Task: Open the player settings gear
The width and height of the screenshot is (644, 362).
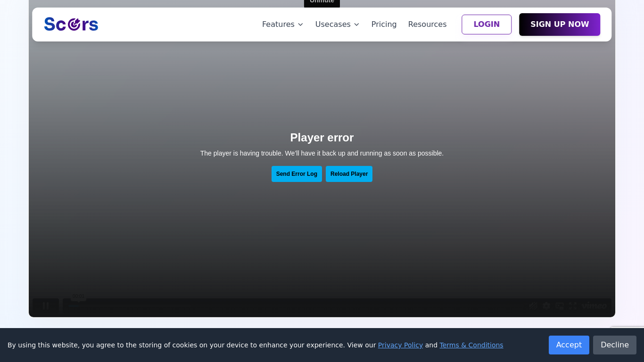Action: pyautogui.click(x=546, y=306)
